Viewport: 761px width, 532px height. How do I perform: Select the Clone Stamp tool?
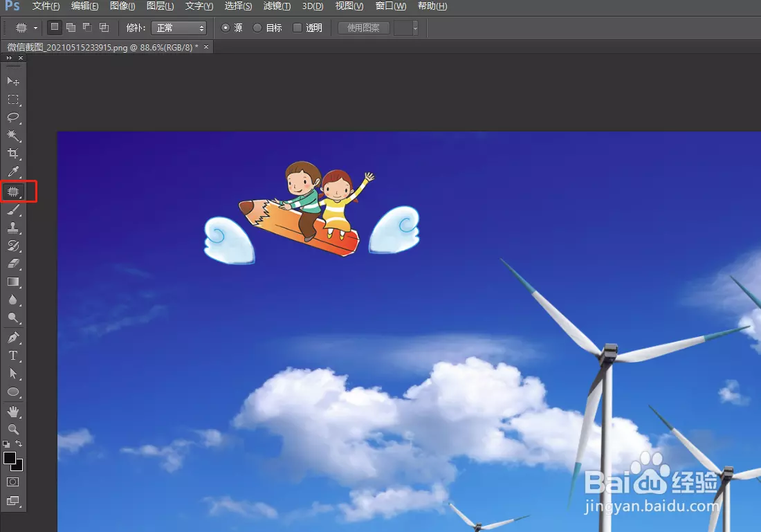pos(13,228)
